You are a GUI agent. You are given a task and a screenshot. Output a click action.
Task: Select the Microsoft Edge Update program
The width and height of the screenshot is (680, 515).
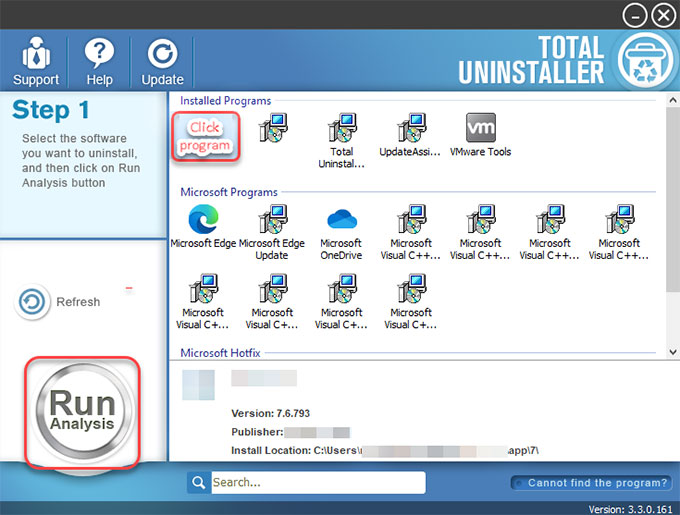coord(272,232)
